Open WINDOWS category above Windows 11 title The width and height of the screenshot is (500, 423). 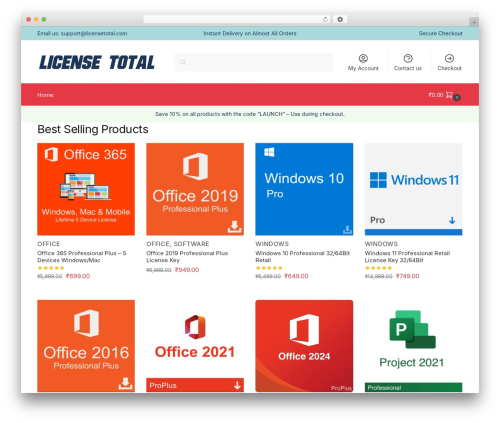click(381, 244)
